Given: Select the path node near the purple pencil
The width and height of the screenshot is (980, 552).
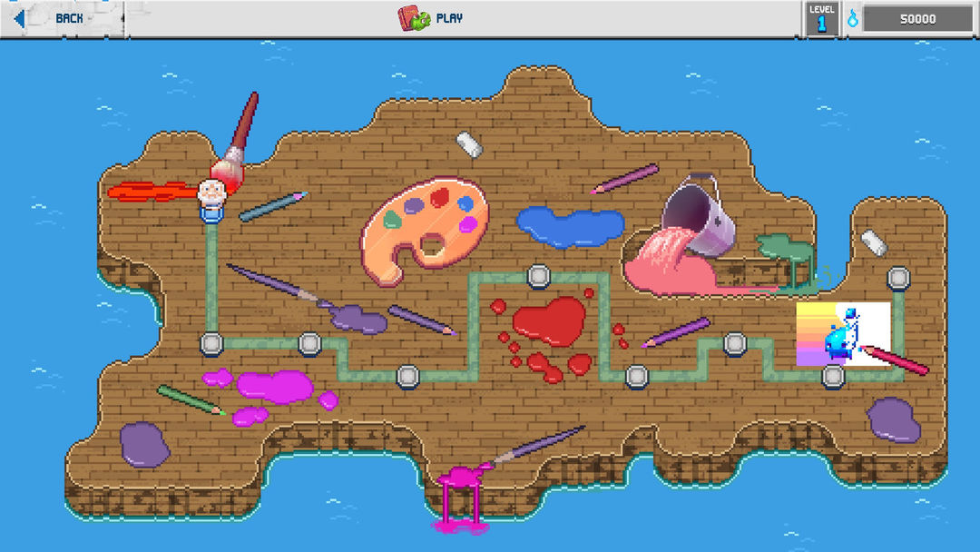Looking at the screenshot, I should click(x=408, y=374).
